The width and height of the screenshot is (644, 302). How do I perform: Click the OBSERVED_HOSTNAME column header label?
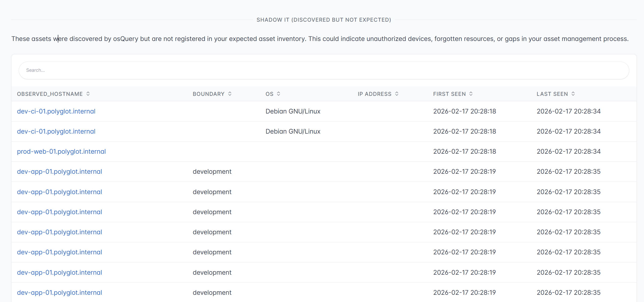(x=50, y=94)
